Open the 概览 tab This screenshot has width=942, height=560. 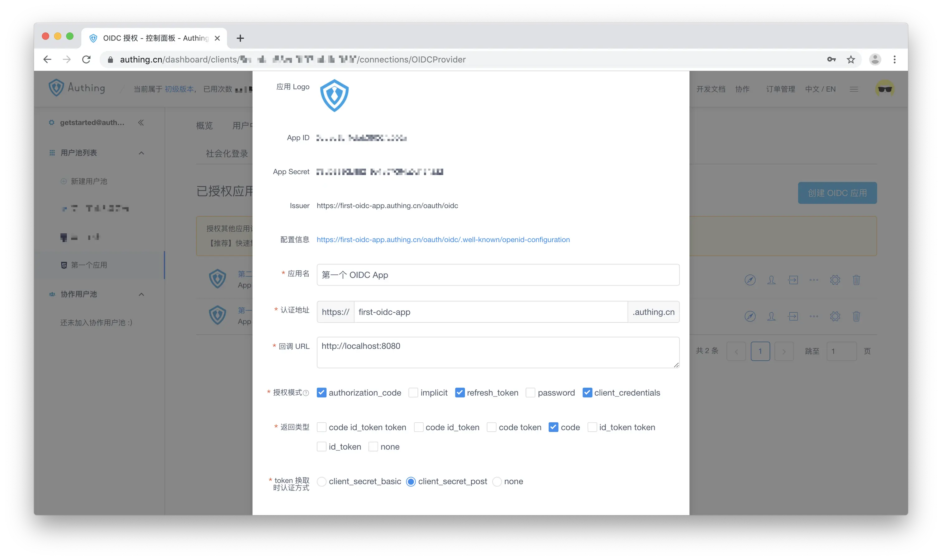pyautogui.click(x=204, y=126)
